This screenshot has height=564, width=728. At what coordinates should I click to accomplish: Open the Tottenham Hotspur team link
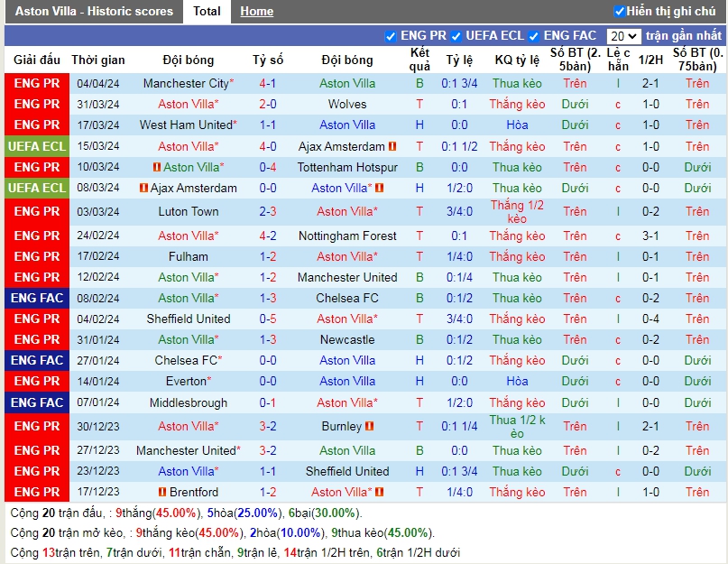pyautogui.click(x=347, y=167)
